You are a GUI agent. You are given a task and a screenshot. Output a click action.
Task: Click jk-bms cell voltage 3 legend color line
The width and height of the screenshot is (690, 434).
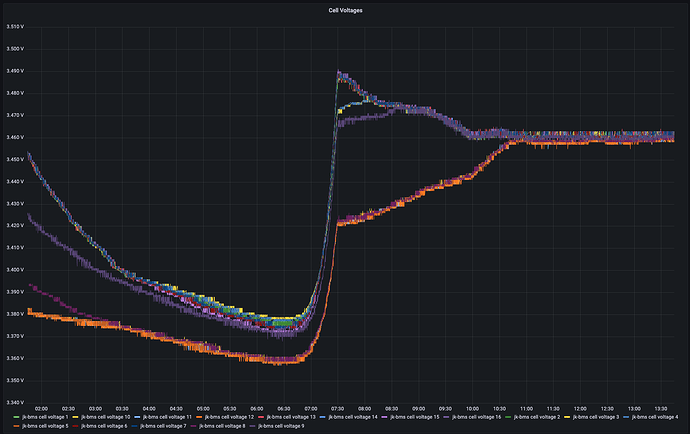point(570,416)
